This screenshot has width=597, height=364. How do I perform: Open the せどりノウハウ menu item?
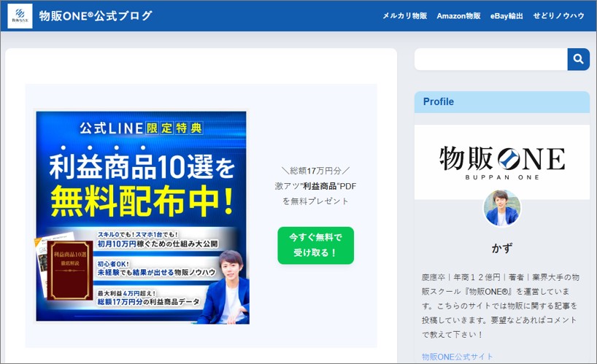click(x=558, y=16)
